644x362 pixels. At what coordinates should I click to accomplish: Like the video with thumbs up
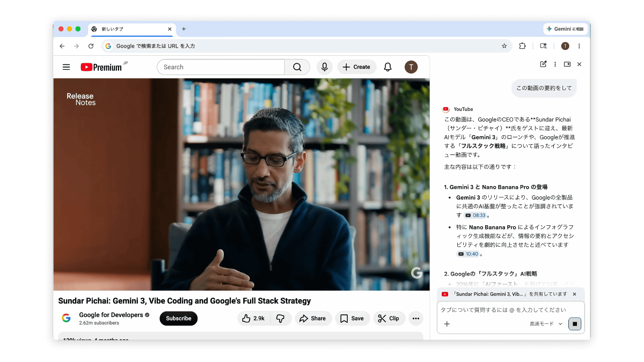254,319
